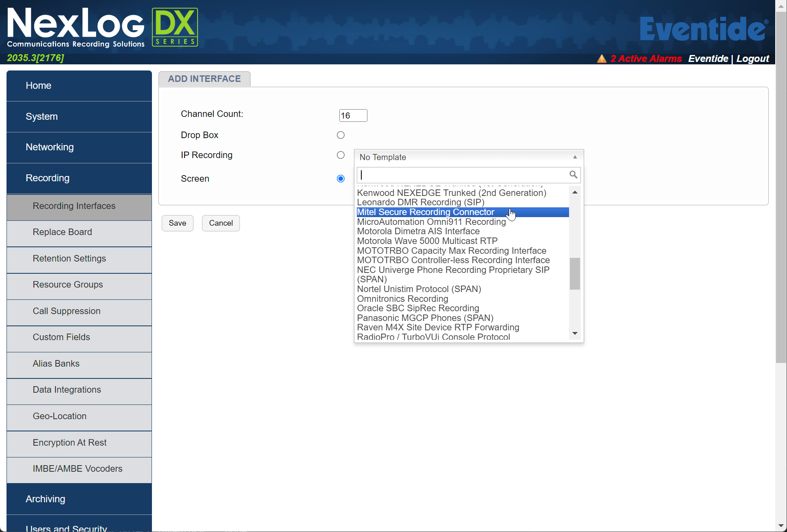
Task: Click the green DX Series badge
Action: (x=175, y=26)
